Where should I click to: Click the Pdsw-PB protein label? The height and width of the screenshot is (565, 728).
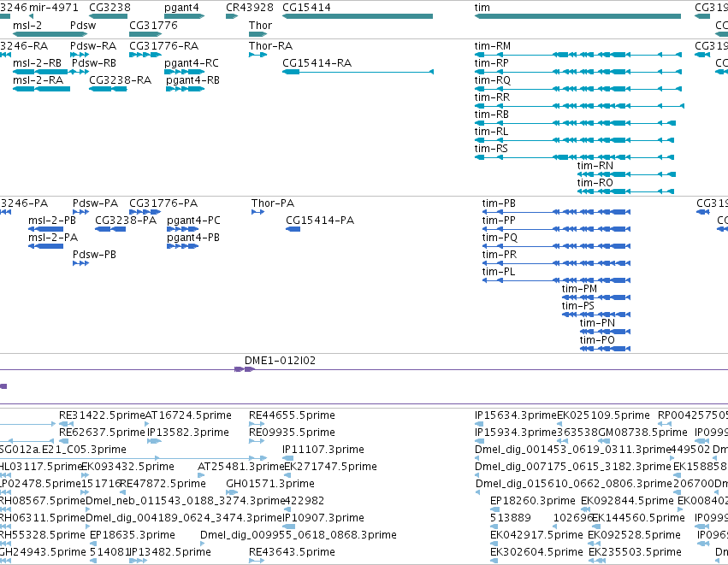click(94, 255)
